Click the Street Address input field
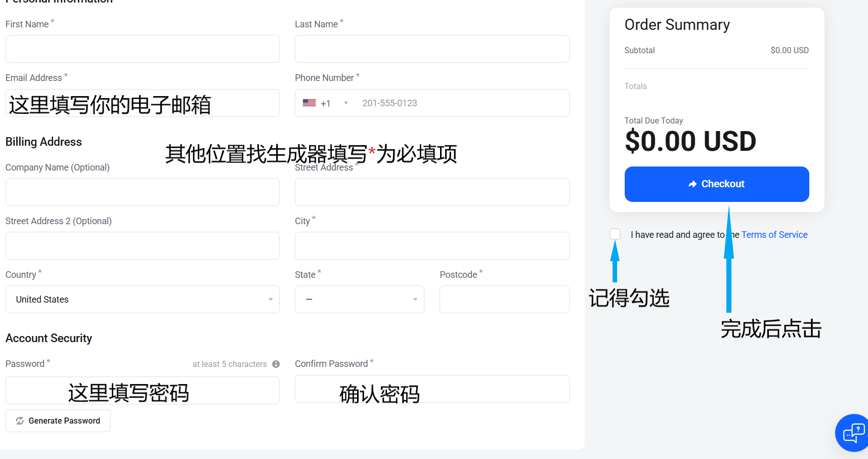The width and height of the screenshot is (868, 459). [431, 192]
